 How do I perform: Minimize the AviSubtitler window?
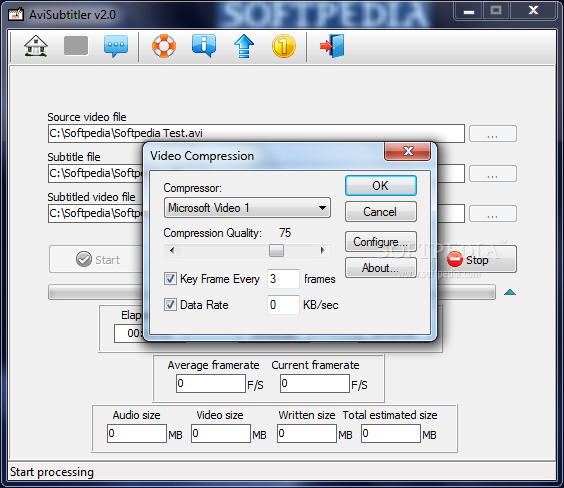(x=469, y=11)
